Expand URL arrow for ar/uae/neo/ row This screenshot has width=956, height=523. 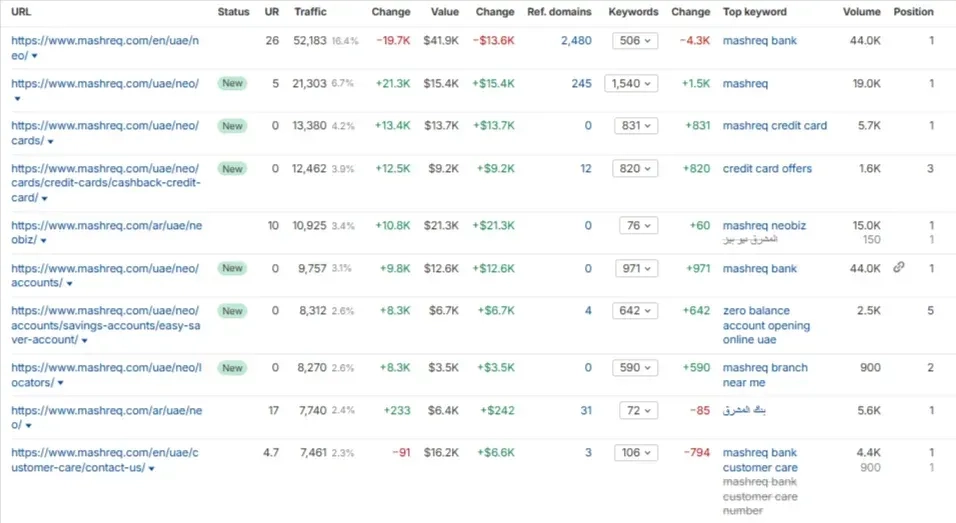tap(29, 425)
